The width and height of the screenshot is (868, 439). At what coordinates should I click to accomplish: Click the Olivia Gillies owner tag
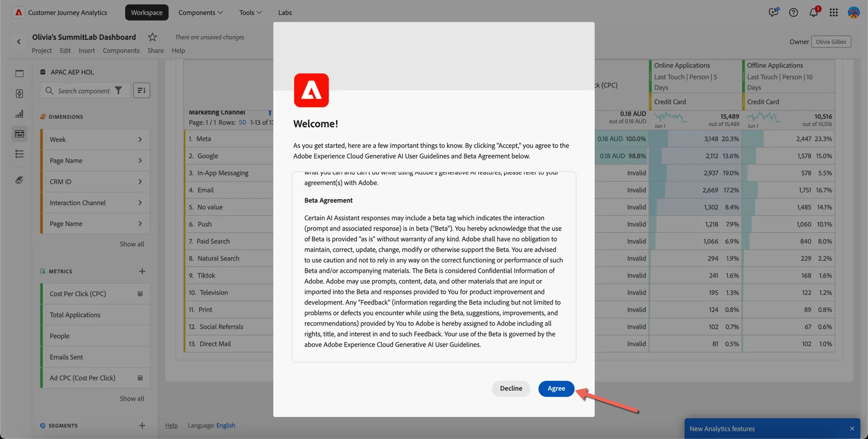(x=831, y=42)
